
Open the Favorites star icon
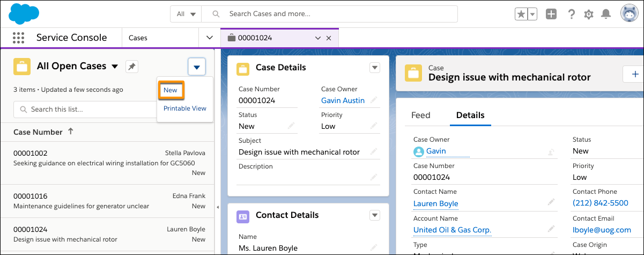[521, 14]
